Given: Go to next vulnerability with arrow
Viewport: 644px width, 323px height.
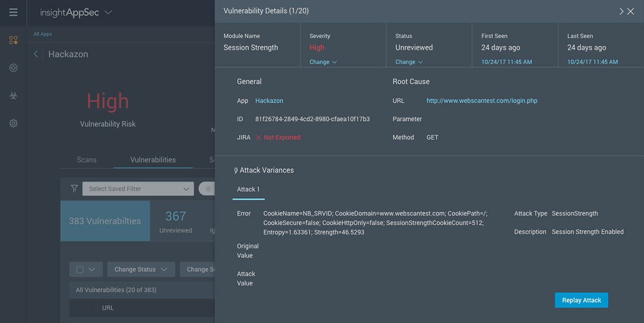Looking at the screenshot, I should pyautogui.click(x=621, y=11).
